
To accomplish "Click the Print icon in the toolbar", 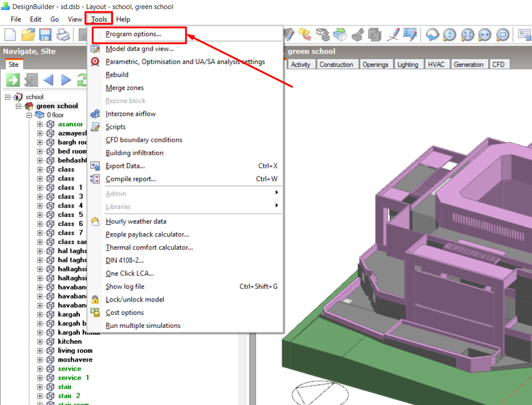I will (63, 34).
